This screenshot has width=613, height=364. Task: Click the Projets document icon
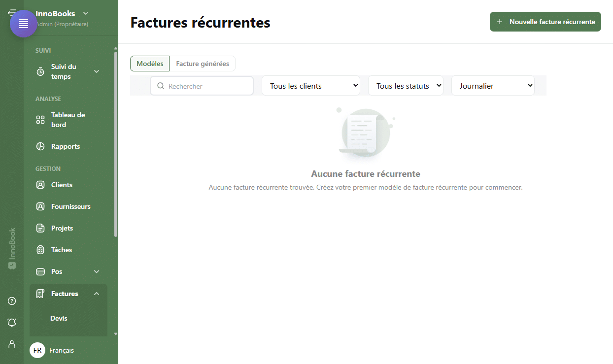[x=40, y=228]
